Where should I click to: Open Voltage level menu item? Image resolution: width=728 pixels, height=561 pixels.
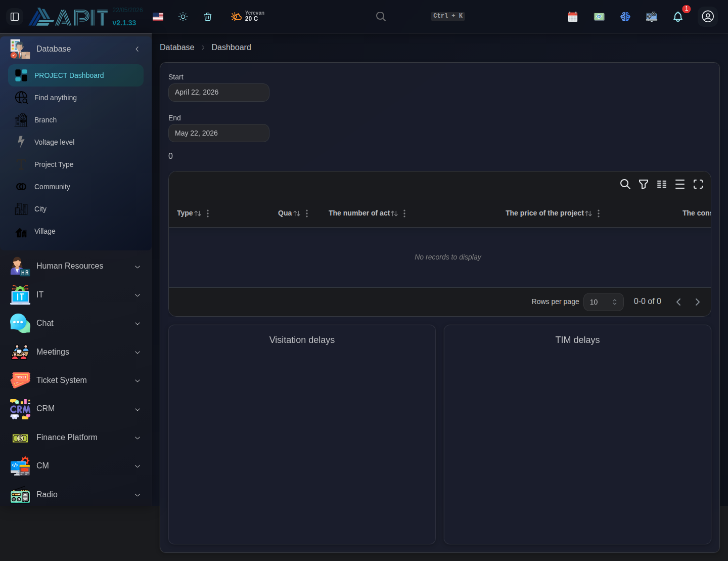(76, 142)
